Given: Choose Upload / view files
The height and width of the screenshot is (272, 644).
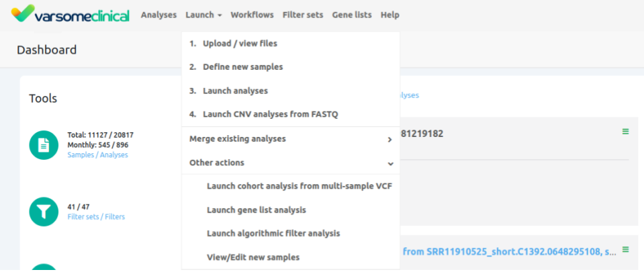Looking at the screenshot, I should click(x=290, y=43).
